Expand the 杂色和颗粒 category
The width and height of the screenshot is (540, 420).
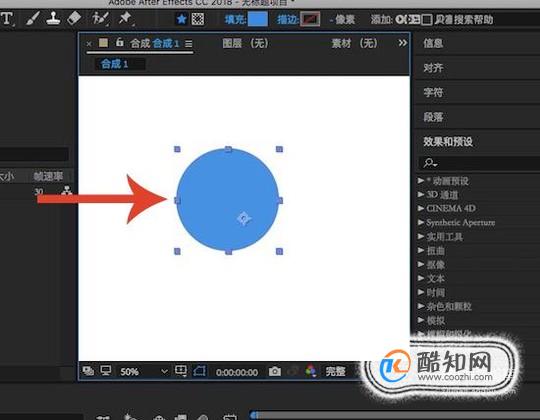tap(421, 306)
